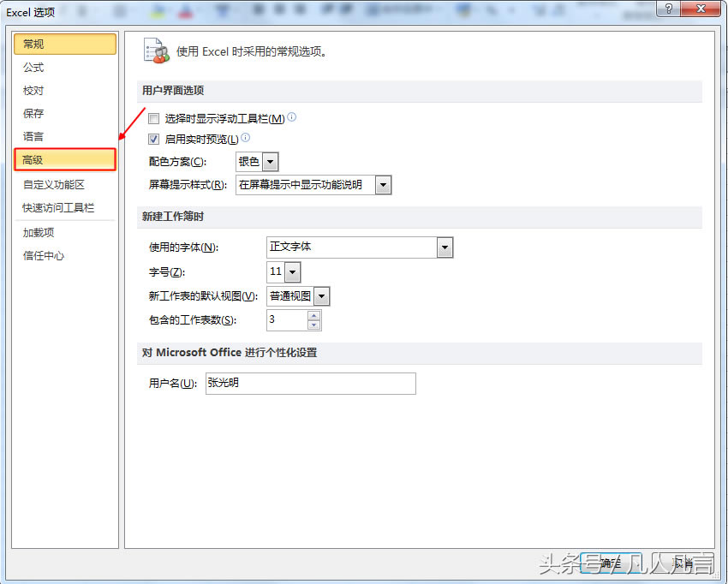The width and height of the screenshot is (728, 584).
Task: Click the general options header icon
Action: pyautogui.click(x=156, y=51)
